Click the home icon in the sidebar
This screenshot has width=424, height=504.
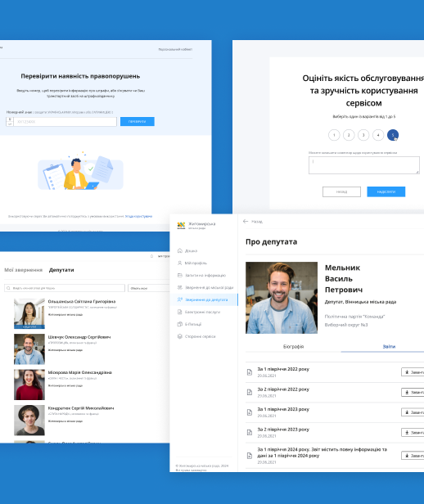click(x=180, y=250)
